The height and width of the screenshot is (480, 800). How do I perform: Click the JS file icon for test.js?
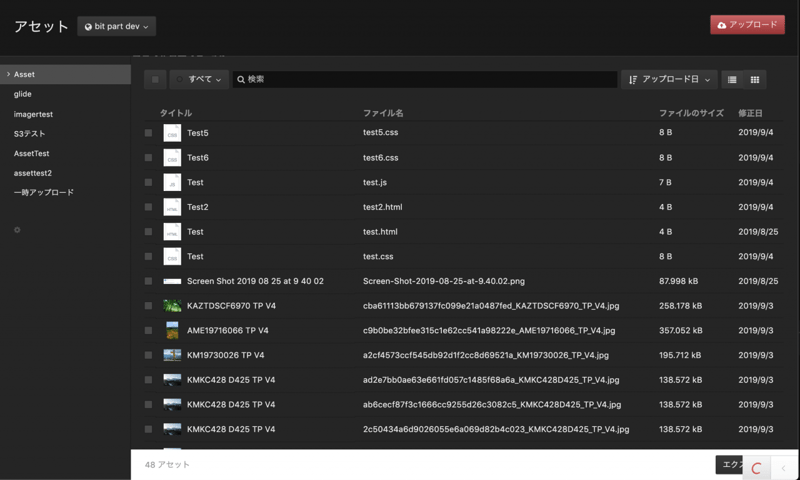(x=172, y=182)
